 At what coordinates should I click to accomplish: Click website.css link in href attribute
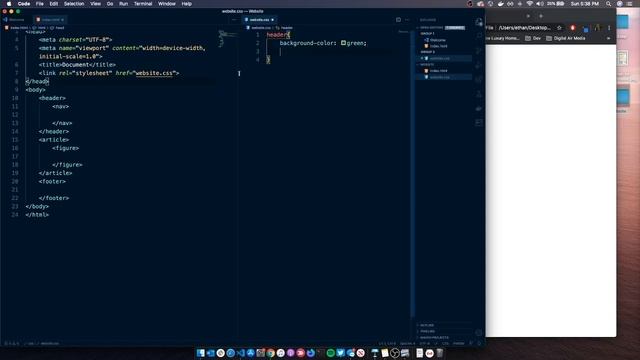coord(154,73)
